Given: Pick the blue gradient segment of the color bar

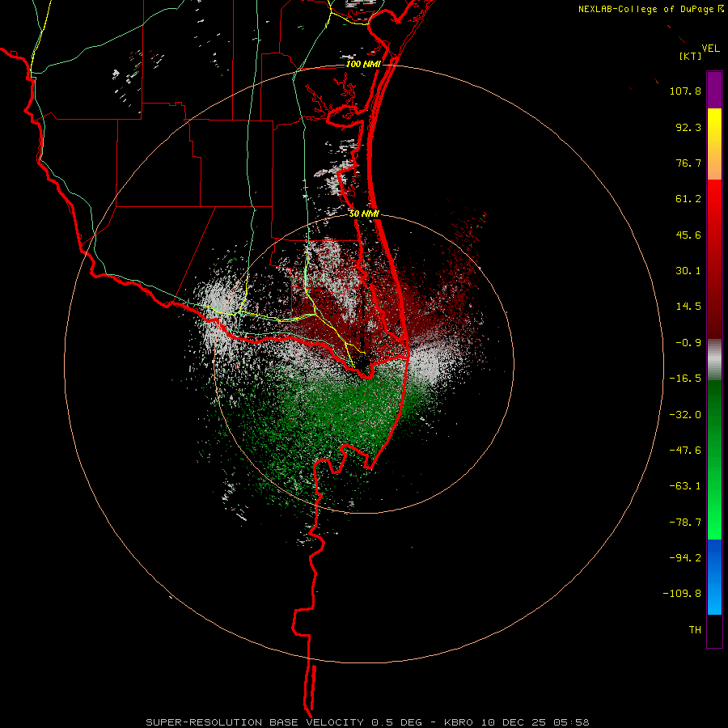Looking at the screenshot, I should (x=714, y=577).
